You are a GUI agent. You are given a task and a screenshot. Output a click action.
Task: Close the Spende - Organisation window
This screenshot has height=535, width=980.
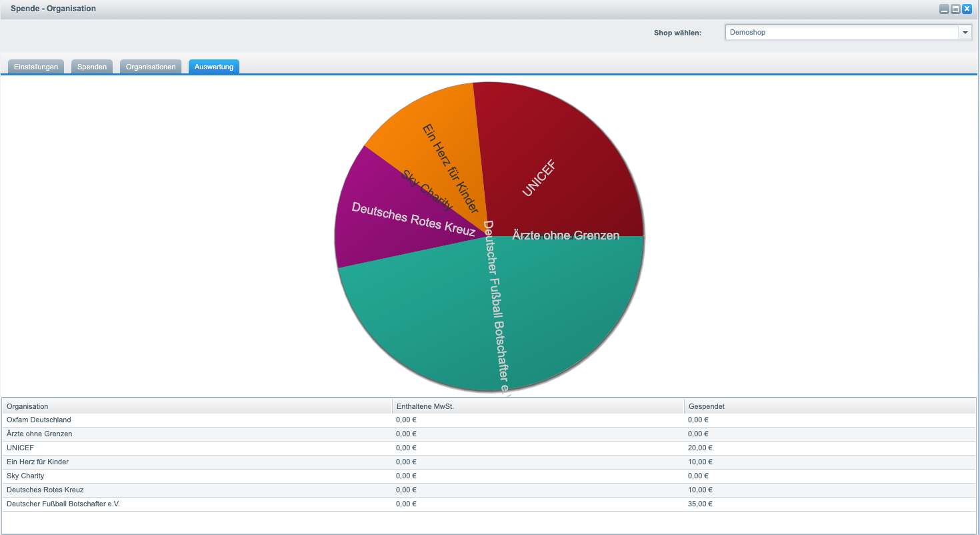click(x=966, y=9)
